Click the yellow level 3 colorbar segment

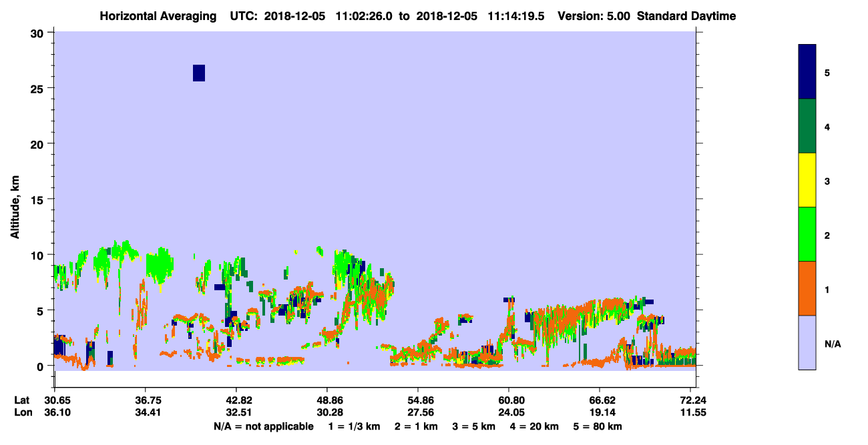point(807,180)
